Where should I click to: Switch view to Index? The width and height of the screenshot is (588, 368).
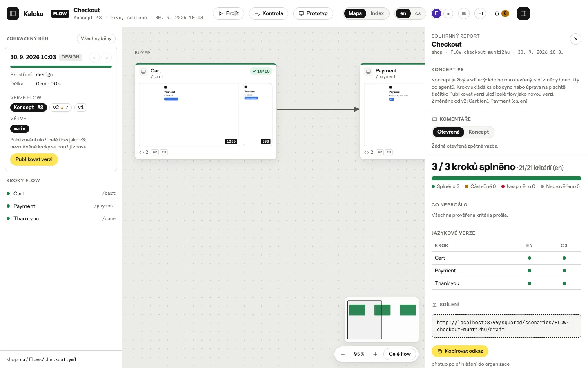(x=377, y=13)
